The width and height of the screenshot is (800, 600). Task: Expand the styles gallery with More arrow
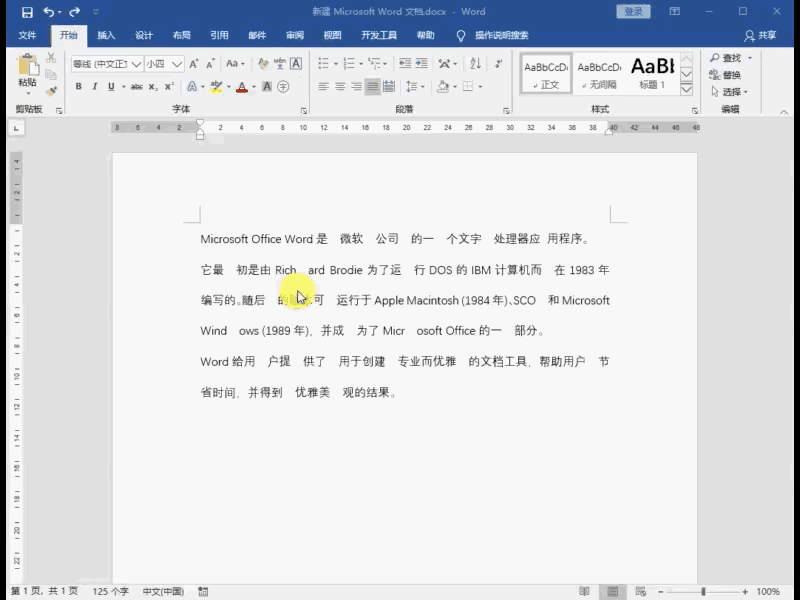[687, 89]
